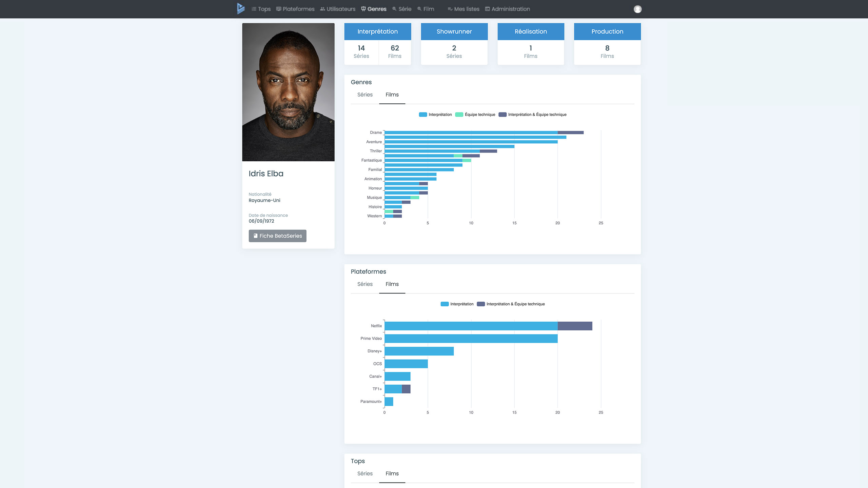Screen dimensions: 868x488
Task: Open Mes listes from navbar
Action: [463, 9]
